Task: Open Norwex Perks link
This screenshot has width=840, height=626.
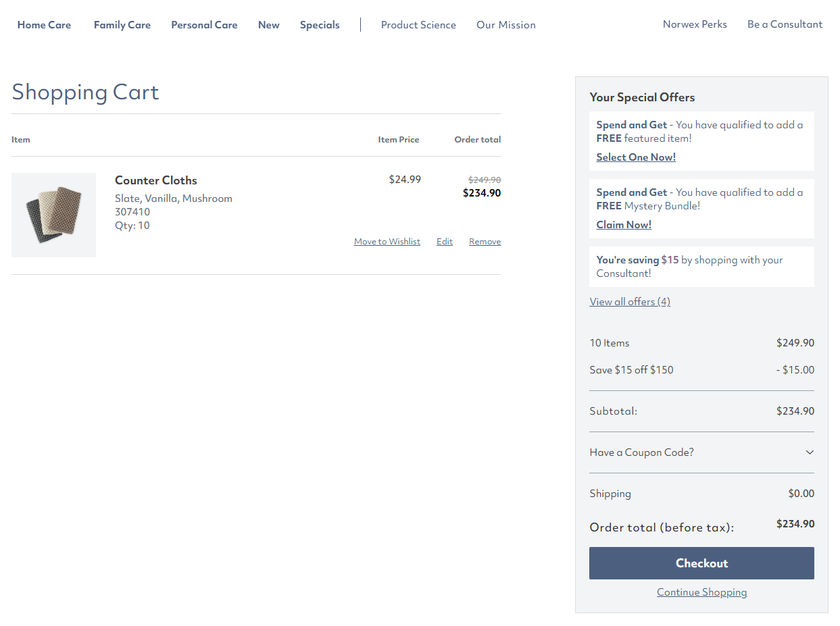Action: click(695, 24)
